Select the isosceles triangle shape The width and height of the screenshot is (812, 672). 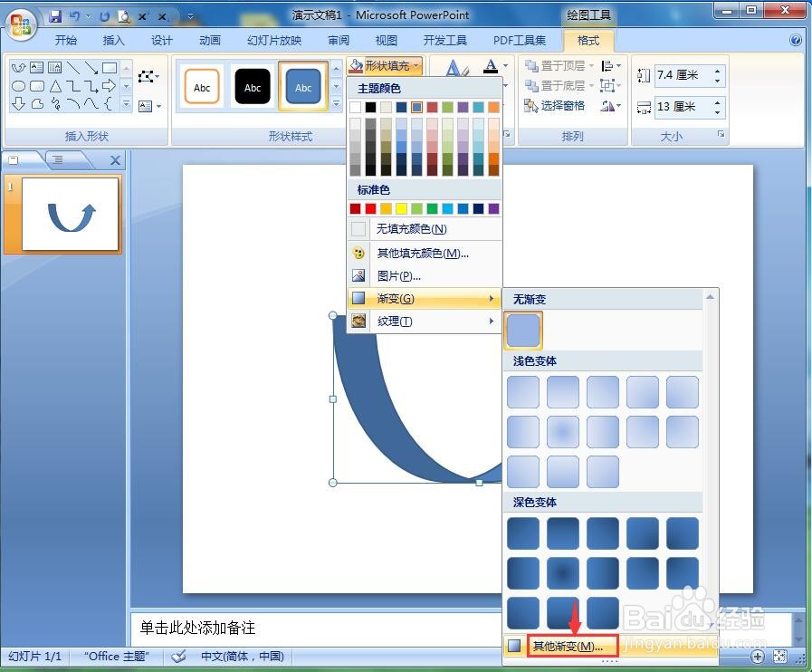[x=55, y=86]
